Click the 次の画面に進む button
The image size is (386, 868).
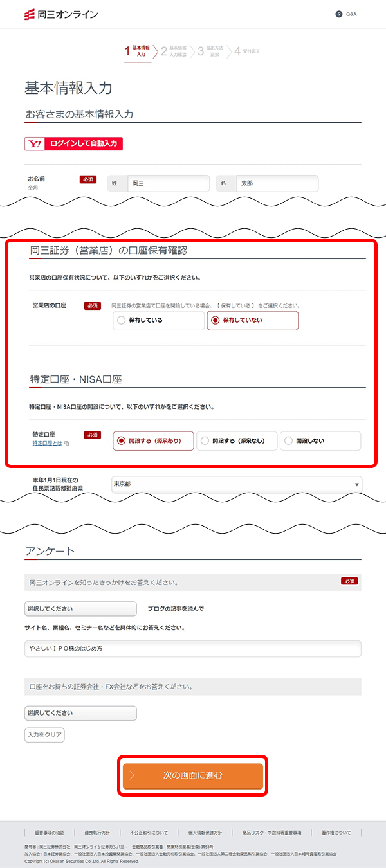193,775
